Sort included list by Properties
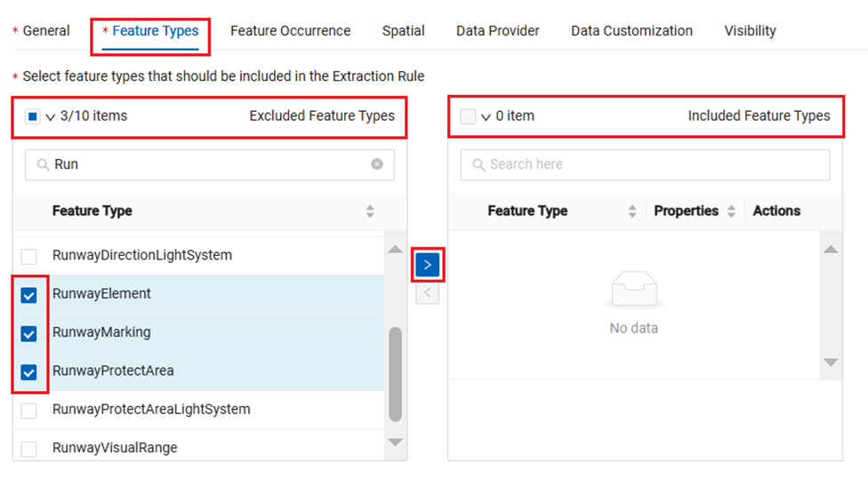868x487 pixels. click(x=731, y=211)
